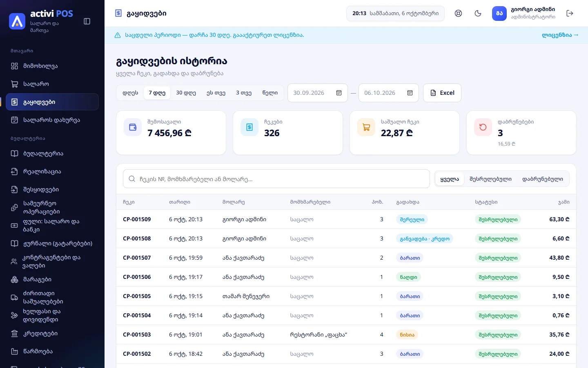Open calendar picker for start date 30.09.2026

(x=339, y=93)
